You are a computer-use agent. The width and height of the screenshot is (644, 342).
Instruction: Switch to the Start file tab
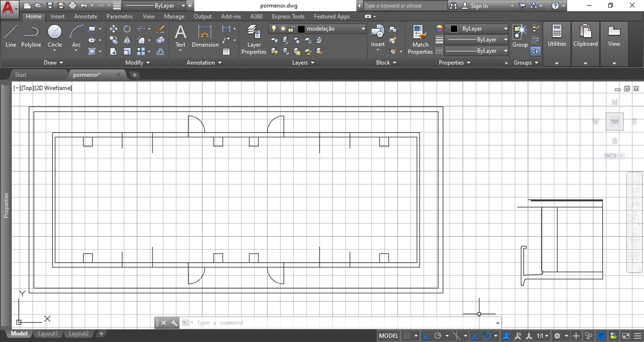[x=21, y=74]
